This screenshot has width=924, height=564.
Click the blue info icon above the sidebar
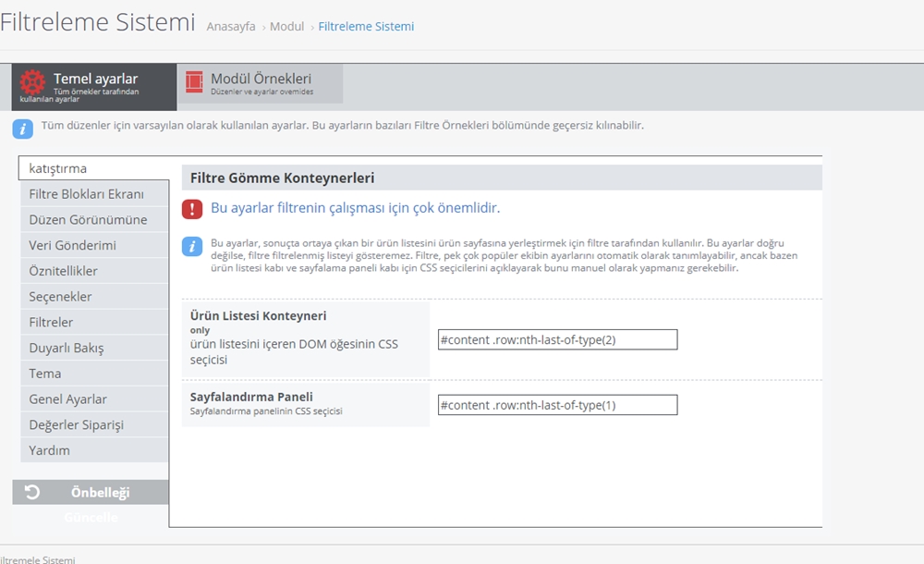pos(22,129)
